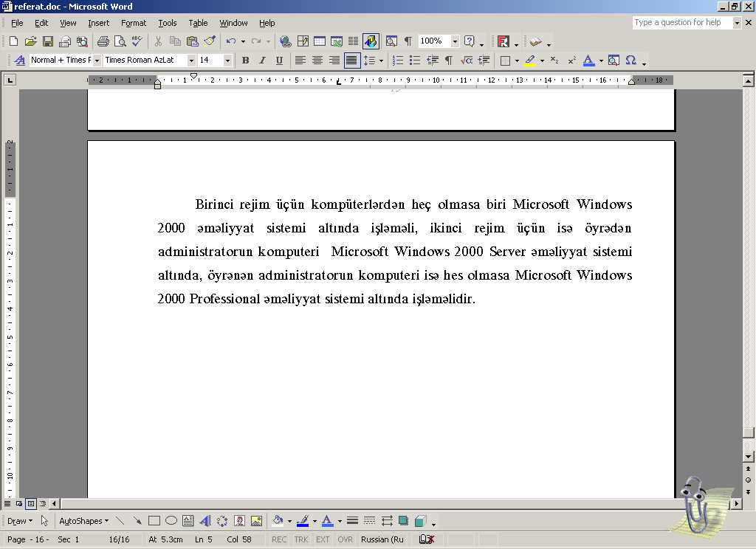Paste from clipboard

pos(193,41)
